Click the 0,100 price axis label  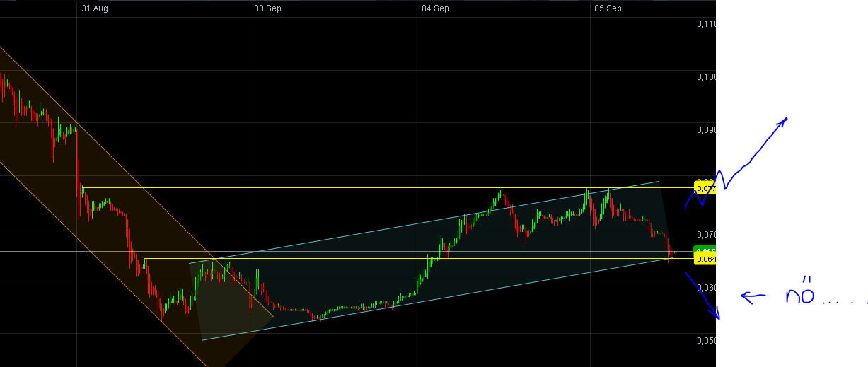point(706,76)
